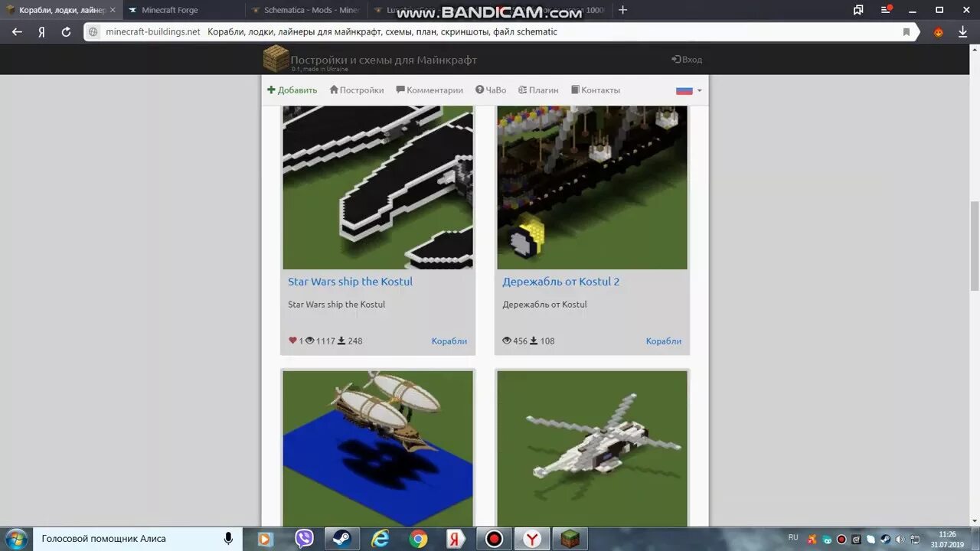Click the address bar page title text
The width and height of the screenshot is (980, 551).
pyautogui.click(x=382, y=32)
